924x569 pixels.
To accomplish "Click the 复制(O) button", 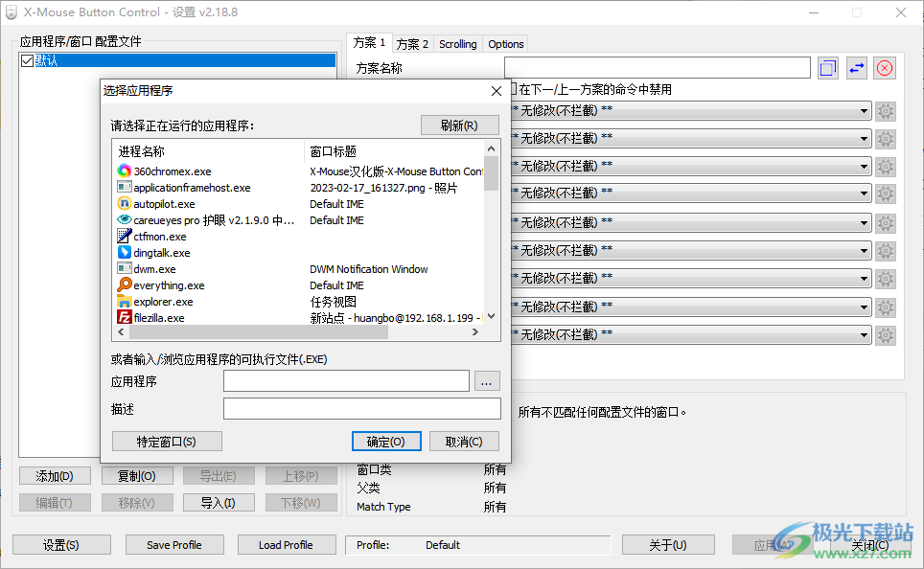I will point(137,476).
